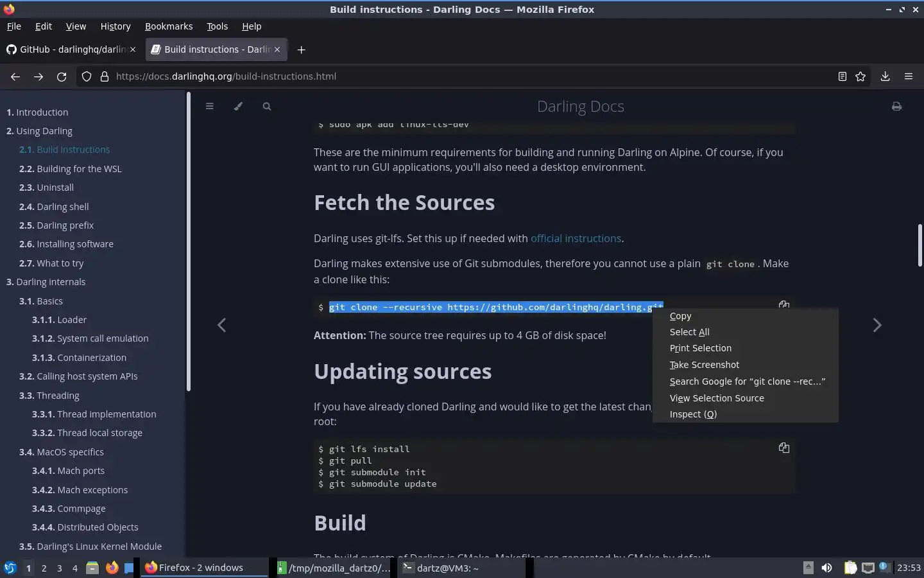Open the History menu
This screenshot has height=578, width=924.
point(116,26)
